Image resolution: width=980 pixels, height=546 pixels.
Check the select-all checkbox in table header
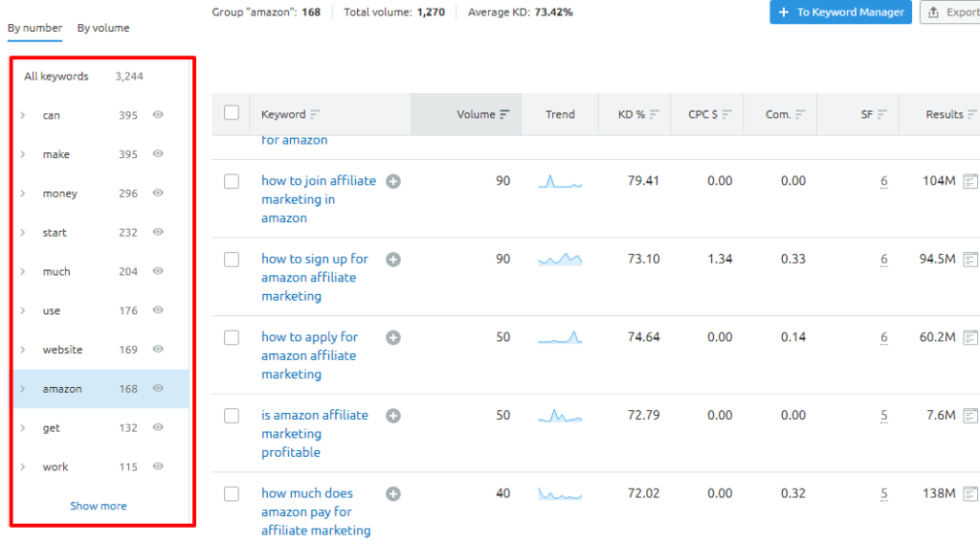coord(232,113)
